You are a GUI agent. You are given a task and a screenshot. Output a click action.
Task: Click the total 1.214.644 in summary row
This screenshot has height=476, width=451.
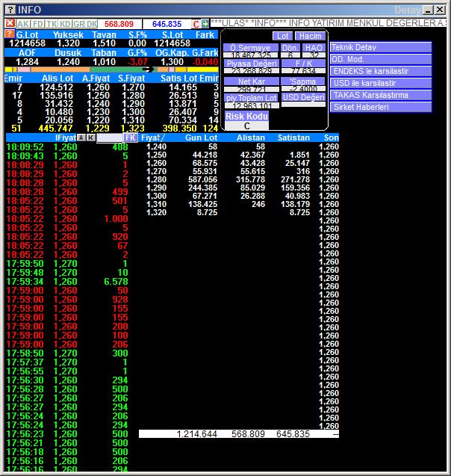[197, 434]
